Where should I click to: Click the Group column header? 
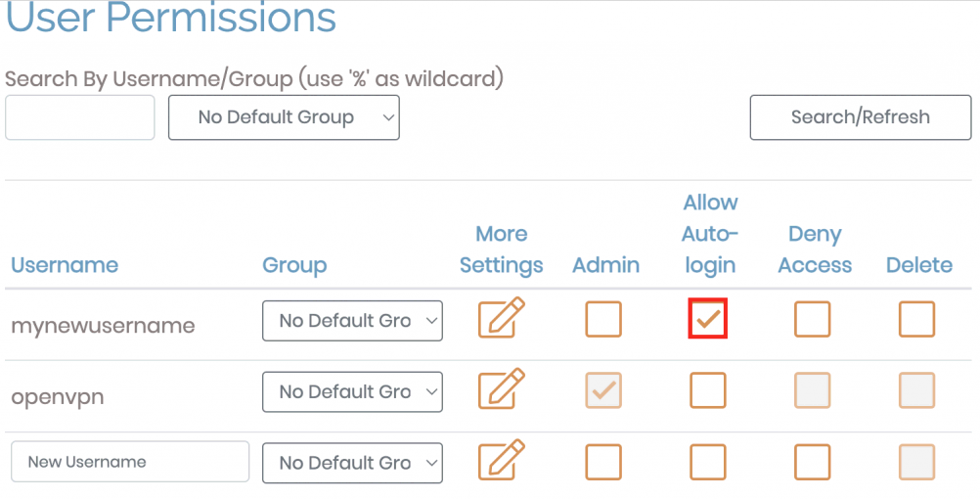click(294, 265)
